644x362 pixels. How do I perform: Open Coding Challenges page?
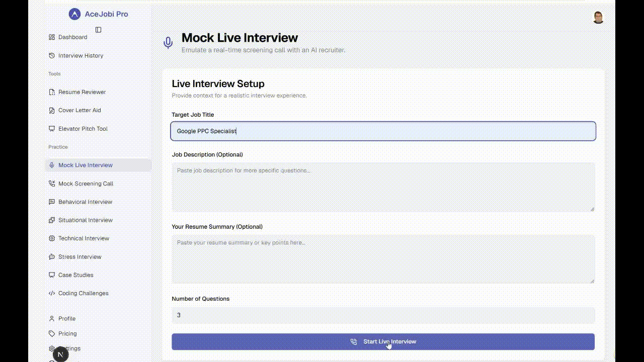(83, 294)
